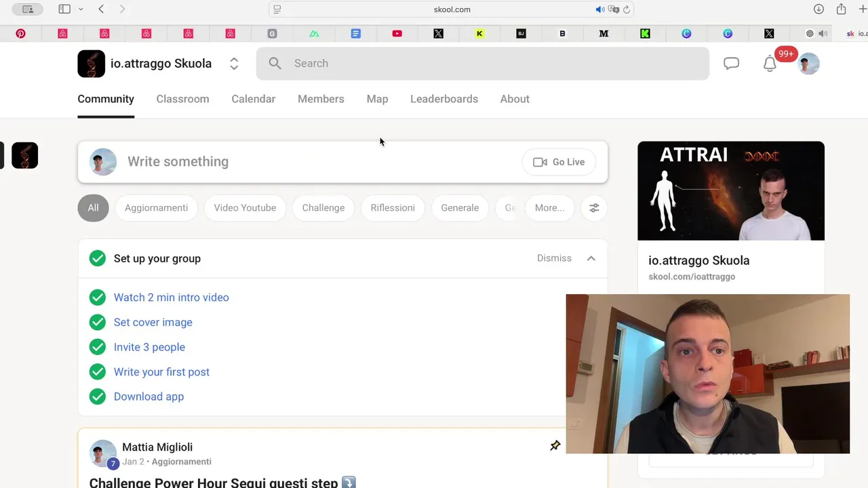Filter posts by Riflessioni

tap(393, 208)
